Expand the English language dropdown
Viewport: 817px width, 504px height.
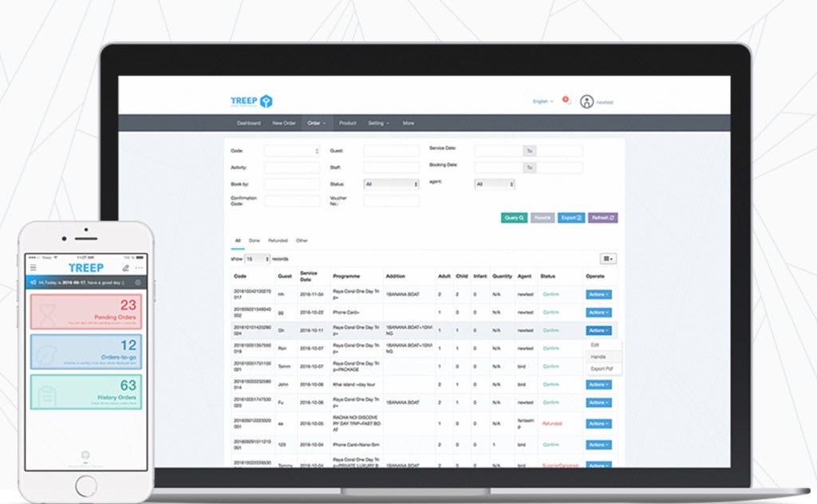[x=543, y=101]
